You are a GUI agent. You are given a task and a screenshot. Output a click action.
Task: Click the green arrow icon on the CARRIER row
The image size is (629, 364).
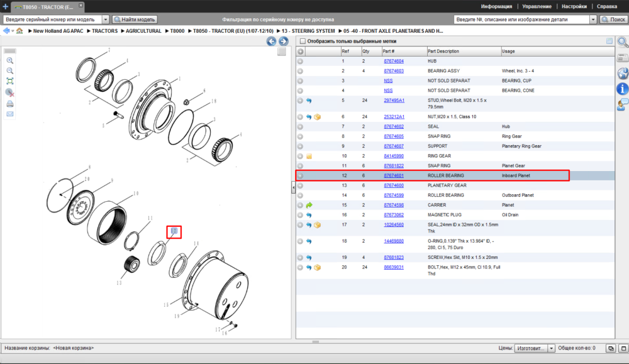309,205
